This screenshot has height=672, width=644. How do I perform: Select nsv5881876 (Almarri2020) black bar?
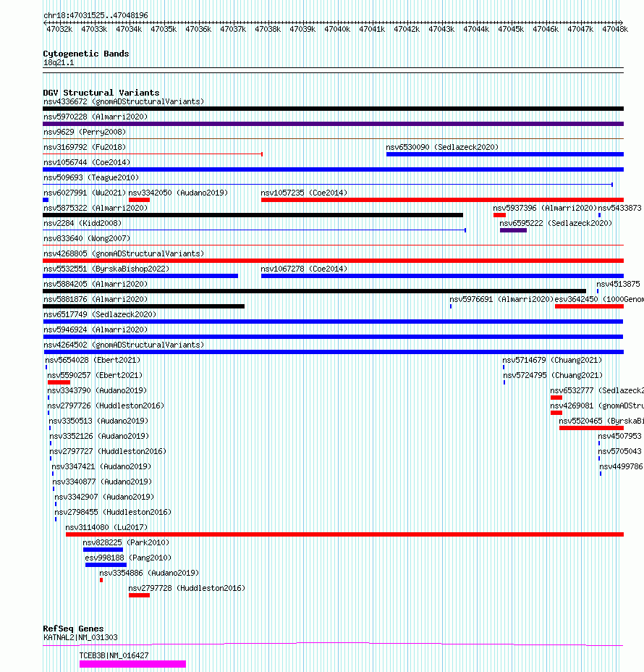[x=143, y=306]
